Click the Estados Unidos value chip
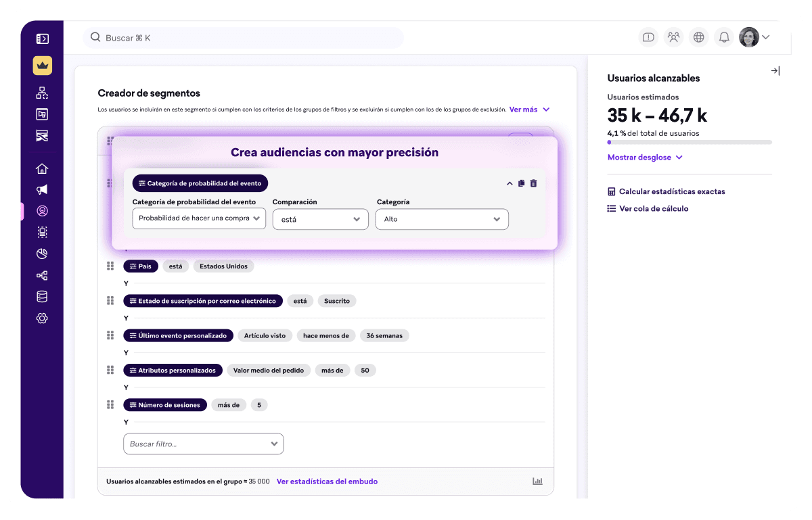 pyautogui.click(x=223, y=266)
